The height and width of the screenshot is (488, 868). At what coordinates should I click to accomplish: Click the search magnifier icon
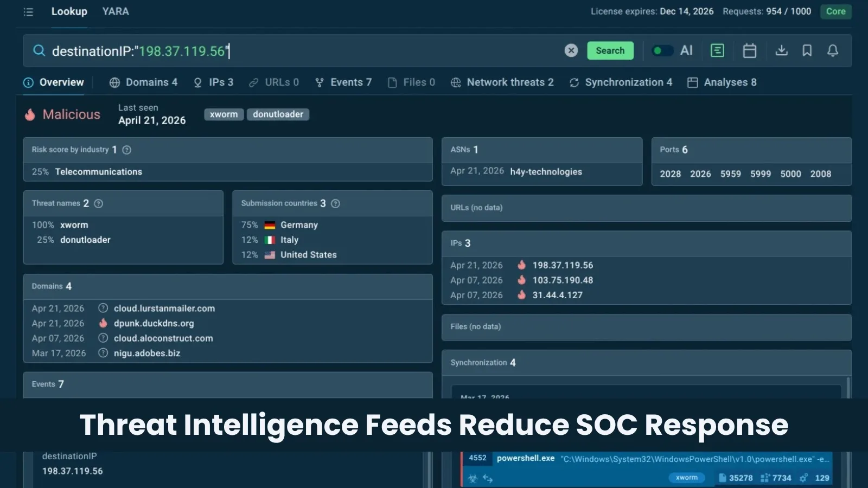tap(39, 50)
